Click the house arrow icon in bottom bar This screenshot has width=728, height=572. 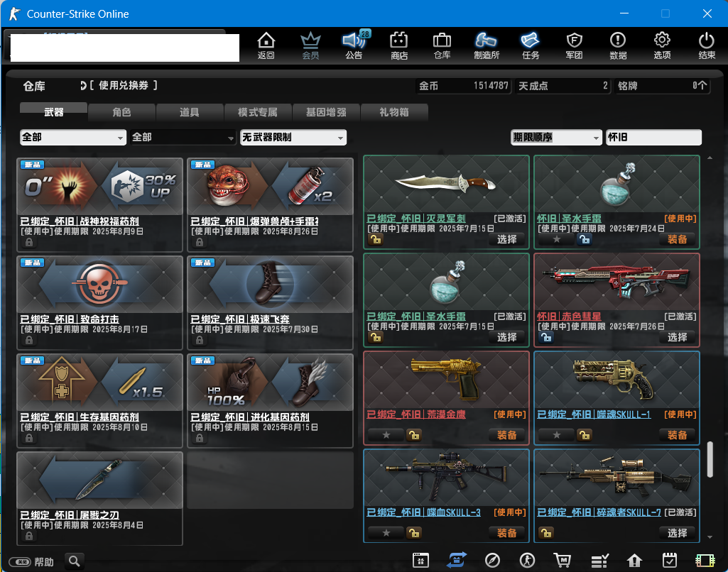634,561
